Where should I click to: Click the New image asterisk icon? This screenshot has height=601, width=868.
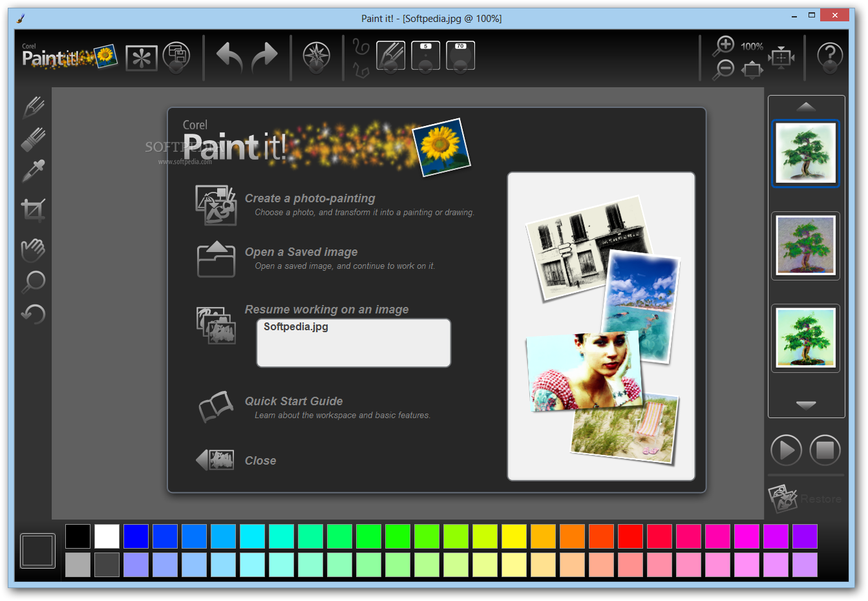[142, 58]
